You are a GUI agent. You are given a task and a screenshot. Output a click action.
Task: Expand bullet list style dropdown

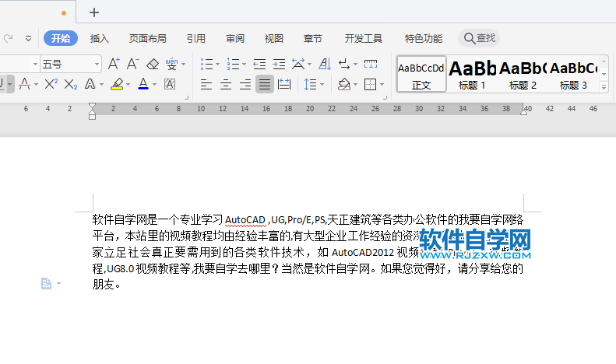(217, 64)
